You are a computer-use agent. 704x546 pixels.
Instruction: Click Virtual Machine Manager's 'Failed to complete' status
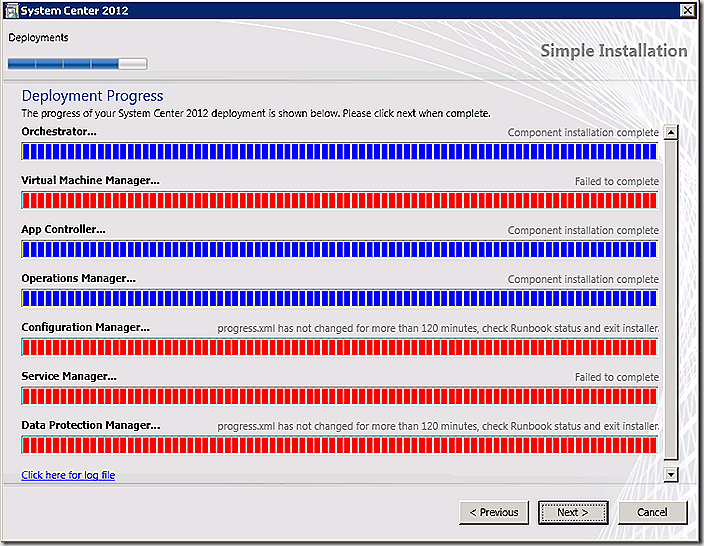pos(617,181)
